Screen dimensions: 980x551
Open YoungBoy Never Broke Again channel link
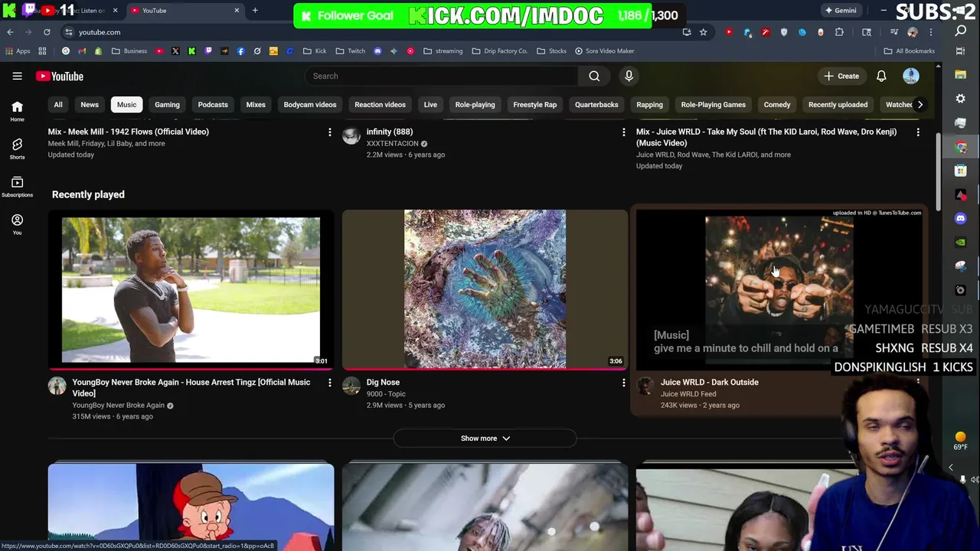(x=118, y=406)
